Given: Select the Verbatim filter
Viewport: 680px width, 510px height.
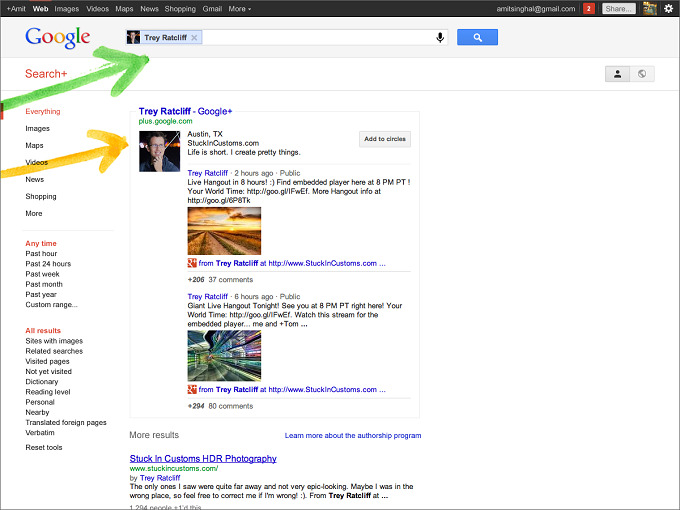Looking at the screenshot, I should (40, 432).
